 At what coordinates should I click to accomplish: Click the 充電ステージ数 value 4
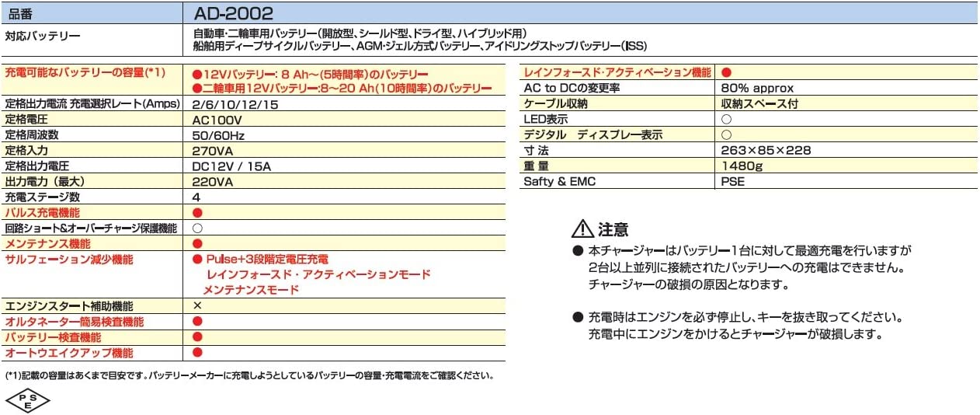(x=196, y=197)
